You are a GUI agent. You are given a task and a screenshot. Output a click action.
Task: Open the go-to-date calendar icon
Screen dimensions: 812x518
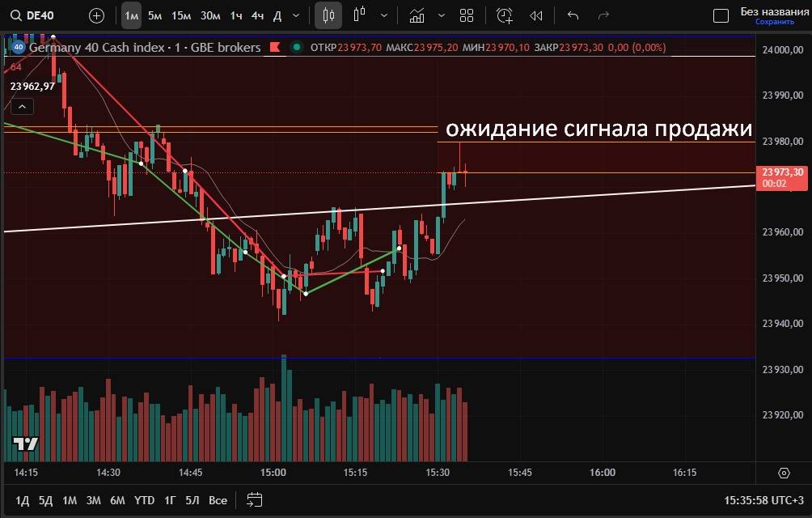click(255, 499)
